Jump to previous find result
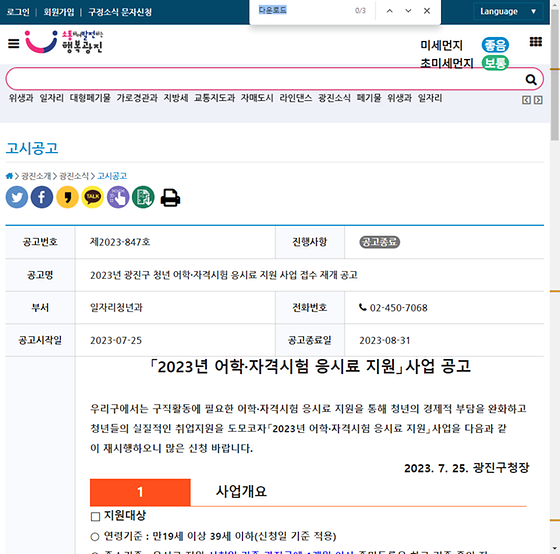The width and height of the screenshot is (560, 554). [390, 11]
